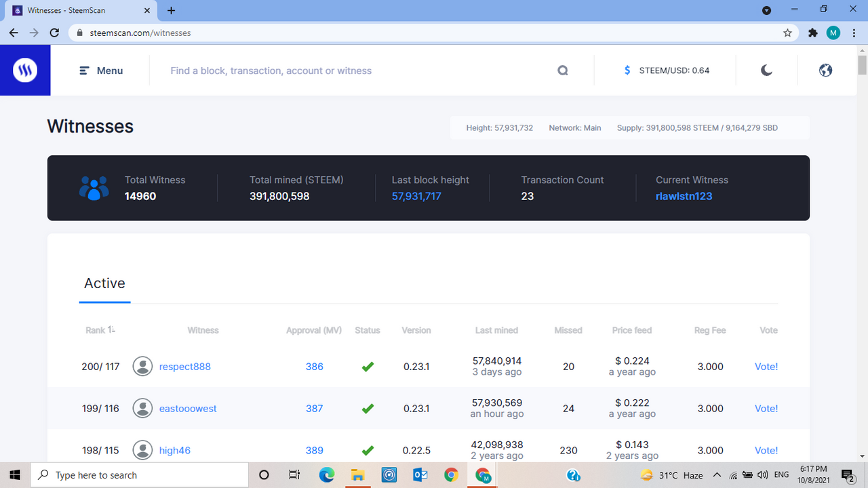Toggle dark mode with the moon icon
Viewport: 868px width, 488px height.
pyautogui.click(x=766, y=70)
